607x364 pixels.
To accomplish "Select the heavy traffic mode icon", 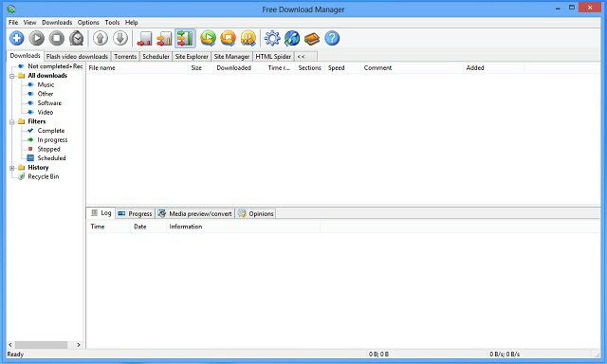I will pos(185,38).
